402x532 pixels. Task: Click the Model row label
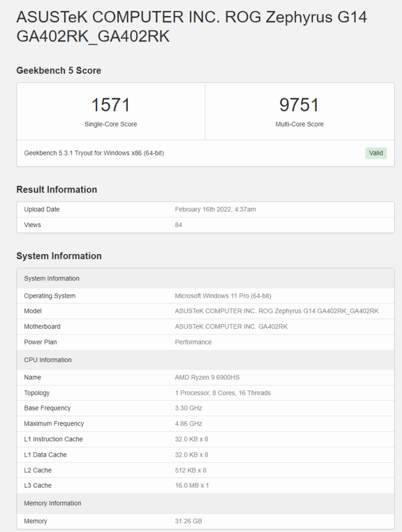coord(33,311)
